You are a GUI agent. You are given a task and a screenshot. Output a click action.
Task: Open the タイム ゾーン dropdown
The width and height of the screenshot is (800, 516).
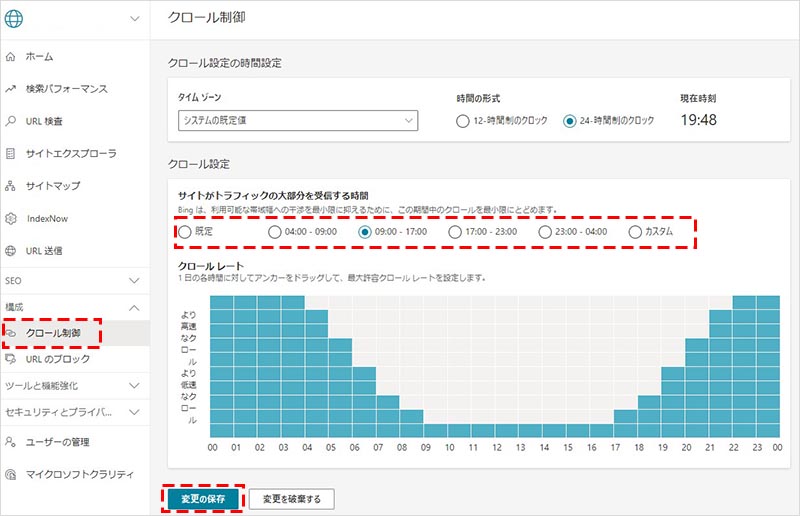pos(297,121)
